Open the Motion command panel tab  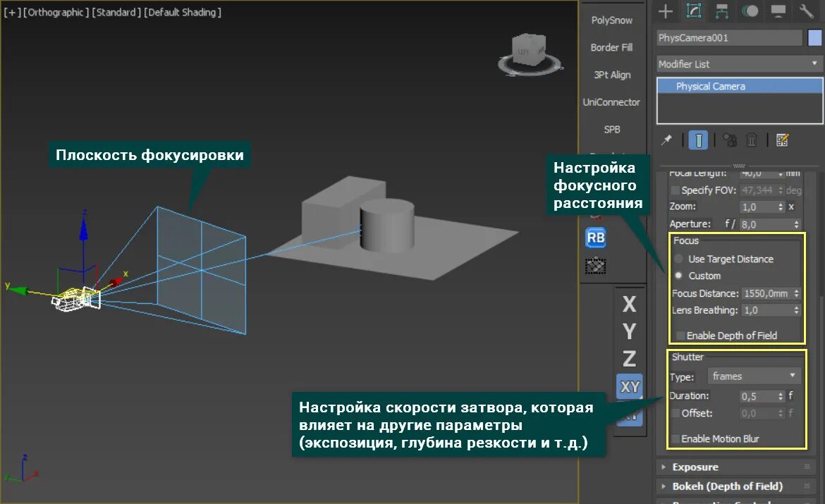tap(750, 11)
